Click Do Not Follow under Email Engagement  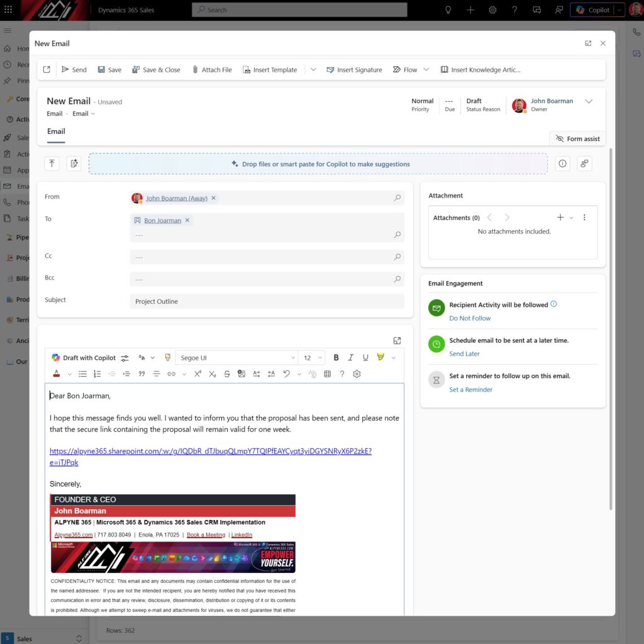coord(469,318)
